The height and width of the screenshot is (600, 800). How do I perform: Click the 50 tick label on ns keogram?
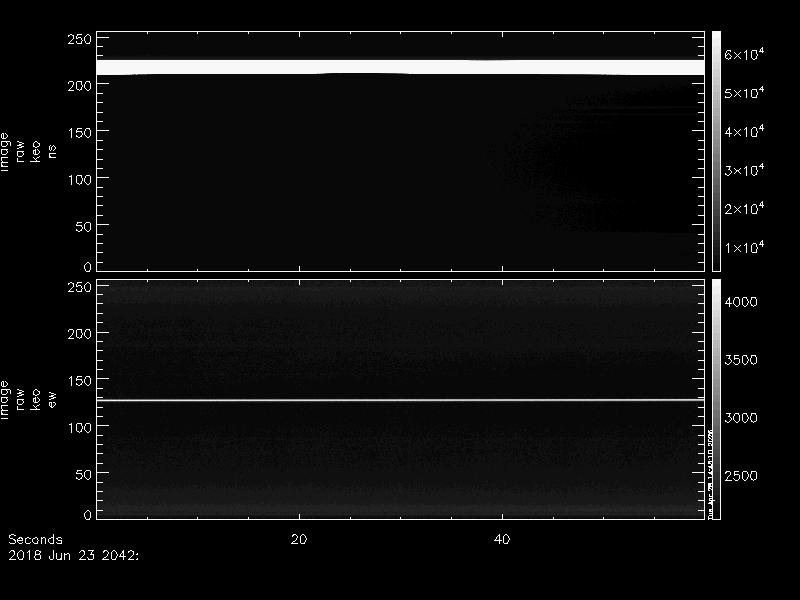click(x=84, y=227)
